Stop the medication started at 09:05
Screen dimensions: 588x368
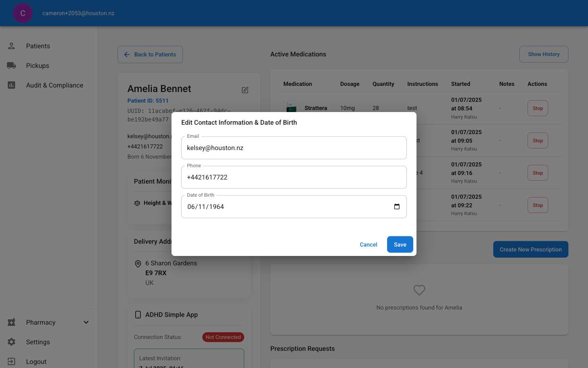tap(538, 141)
